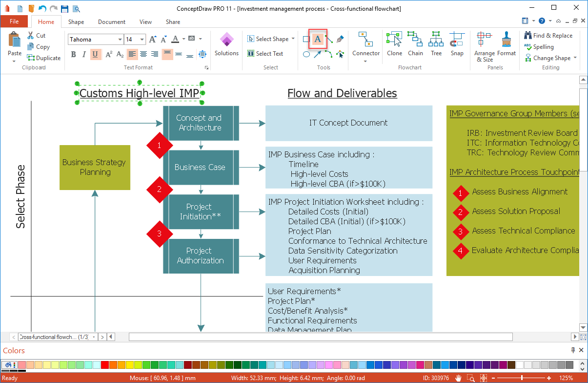
Task: Open the File menu
Action: click(x=14, y=21)
